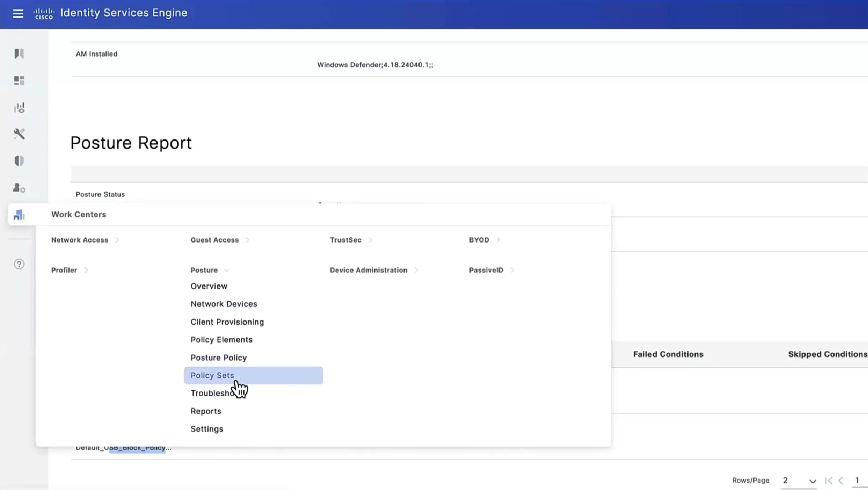
Task: Open the Dashboard sidebar icon
Action: 19,81
